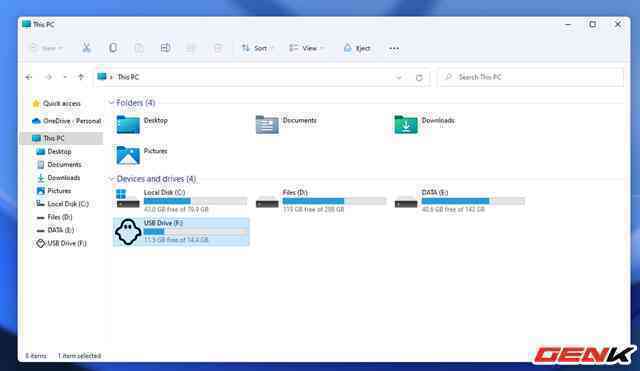Collapse the Folders (4) group
This screenshot has width=640, height=371.
[111, 103]
